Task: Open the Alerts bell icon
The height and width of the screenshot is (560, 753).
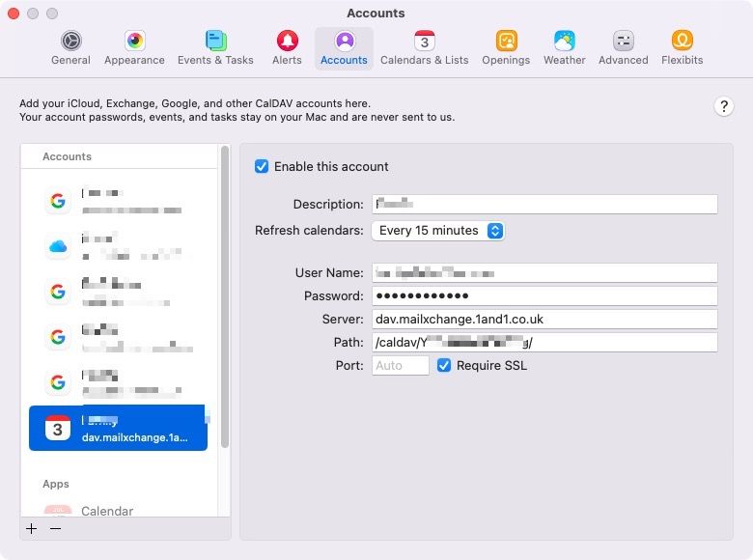Action: tap(287, 41)
